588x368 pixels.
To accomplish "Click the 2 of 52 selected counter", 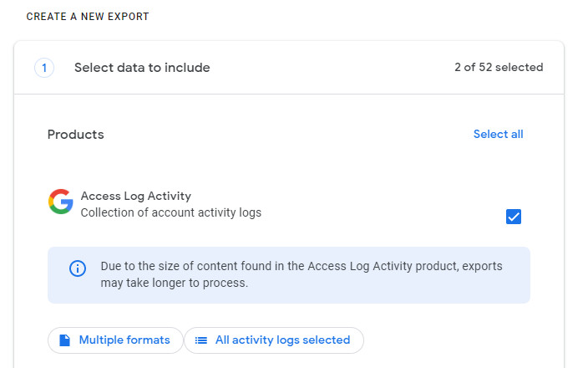I will (x=499, y=67).
